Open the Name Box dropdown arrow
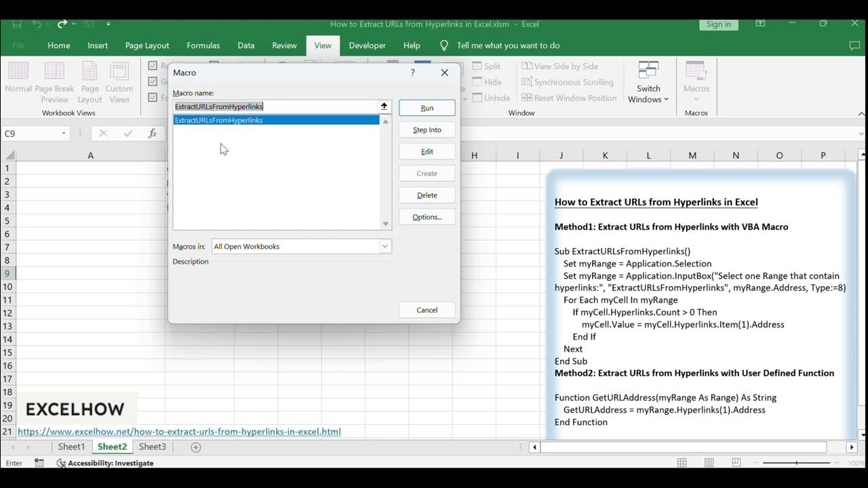Screen dimensions: 868x488 coord(64,134)
